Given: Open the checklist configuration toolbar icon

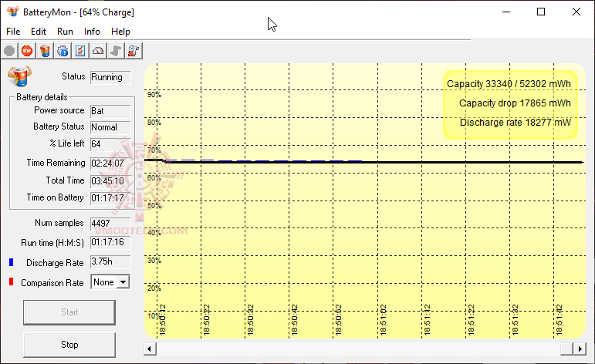Looking at the screenshot, I should (80, 51).
